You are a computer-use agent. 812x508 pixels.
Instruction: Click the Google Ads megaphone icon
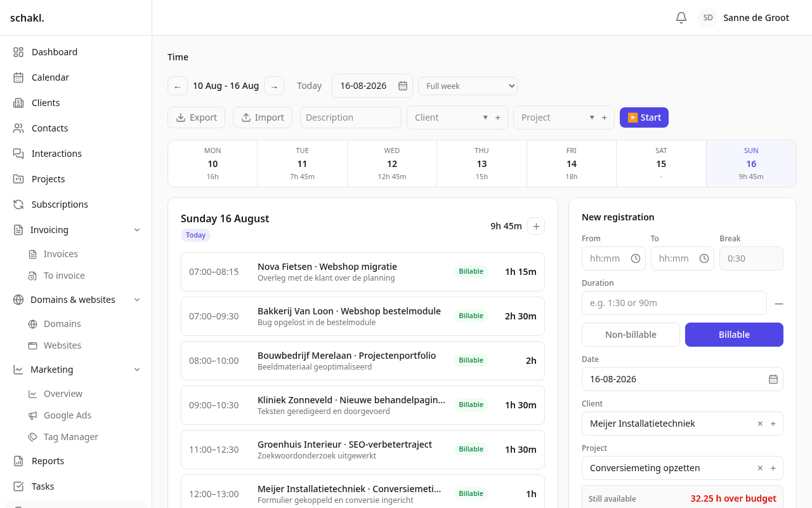[x=32, y=415]
